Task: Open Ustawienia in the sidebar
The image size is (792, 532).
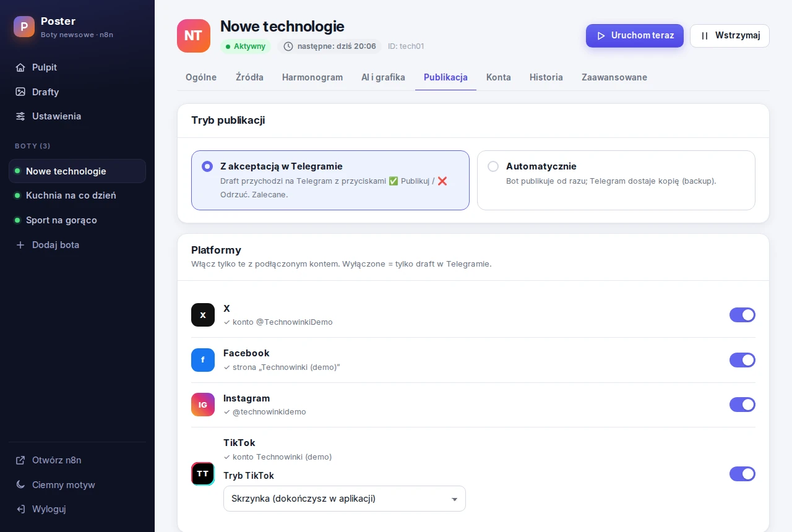Action: point(77,116)
